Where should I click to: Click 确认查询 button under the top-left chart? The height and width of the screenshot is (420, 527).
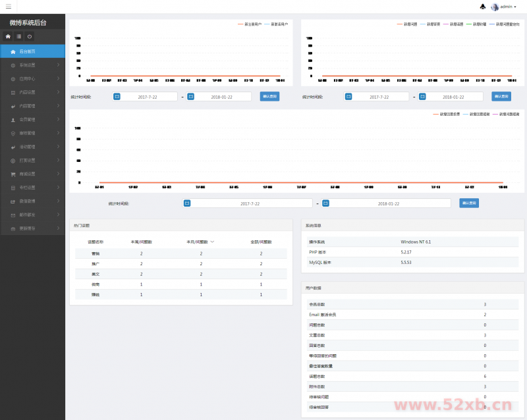pyautogui.click(x=269, y=97)
